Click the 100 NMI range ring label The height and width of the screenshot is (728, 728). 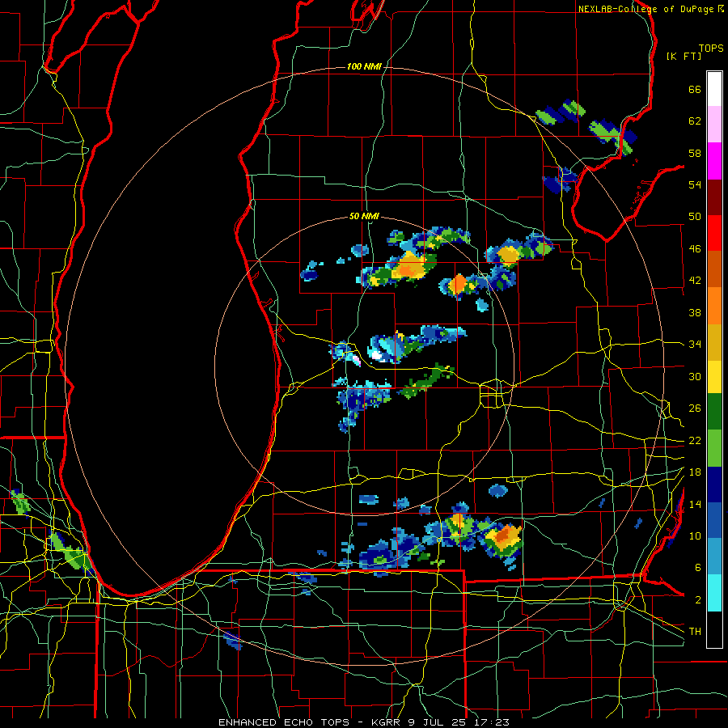pos(364,67)
